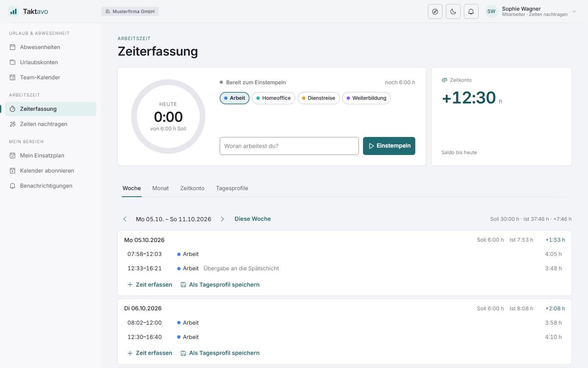Open notifications bell in the header
This screenshot has width=588, height=368.
tap(471, 11)
